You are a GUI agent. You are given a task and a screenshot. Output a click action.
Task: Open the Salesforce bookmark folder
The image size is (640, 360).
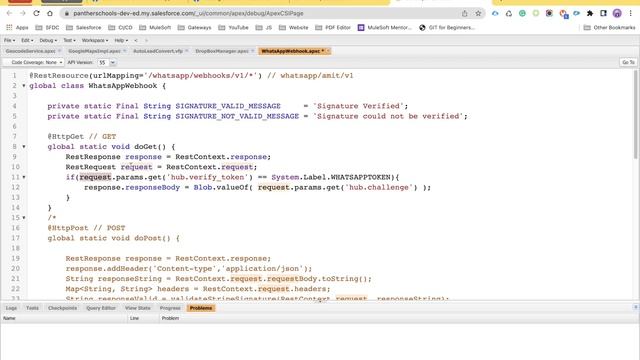click(x=83, y=28)
